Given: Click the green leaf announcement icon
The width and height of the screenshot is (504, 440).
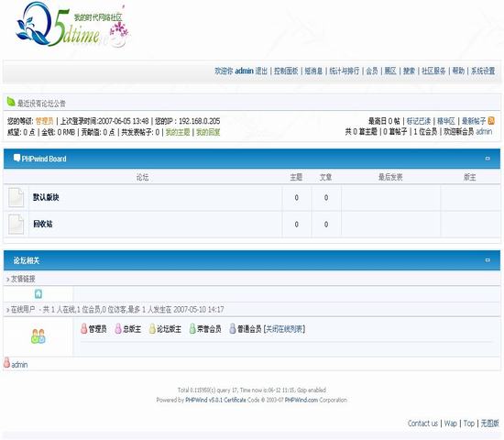Looking at the screenshot, I should pos(11,102).
